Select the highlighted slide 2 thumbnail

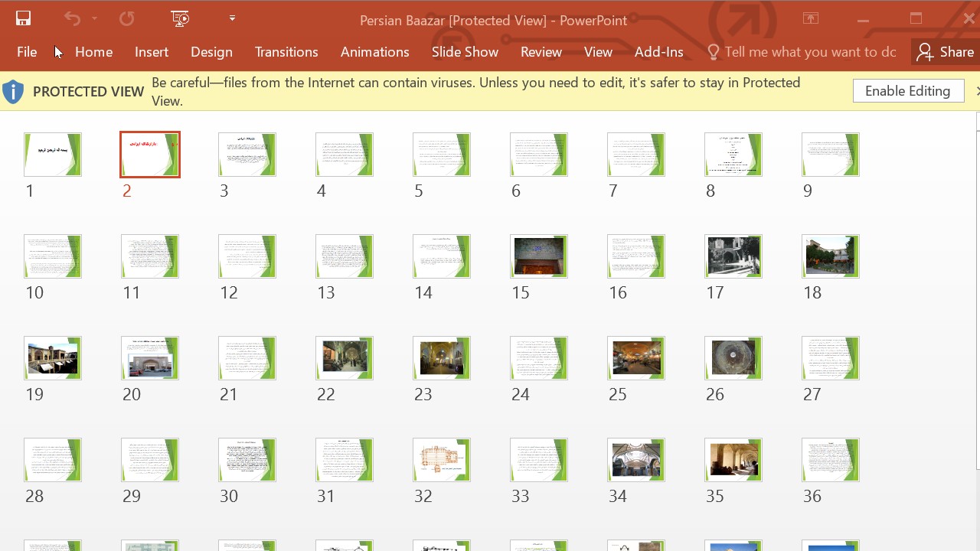pos(150,155)
